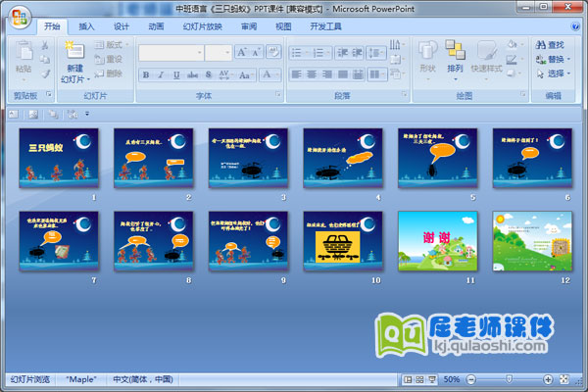Viewport: 588px width, 392px height.
Task: Select slide 11 thumbnail 谢谢
Action: pyautogui.click(x=438, y=241)
